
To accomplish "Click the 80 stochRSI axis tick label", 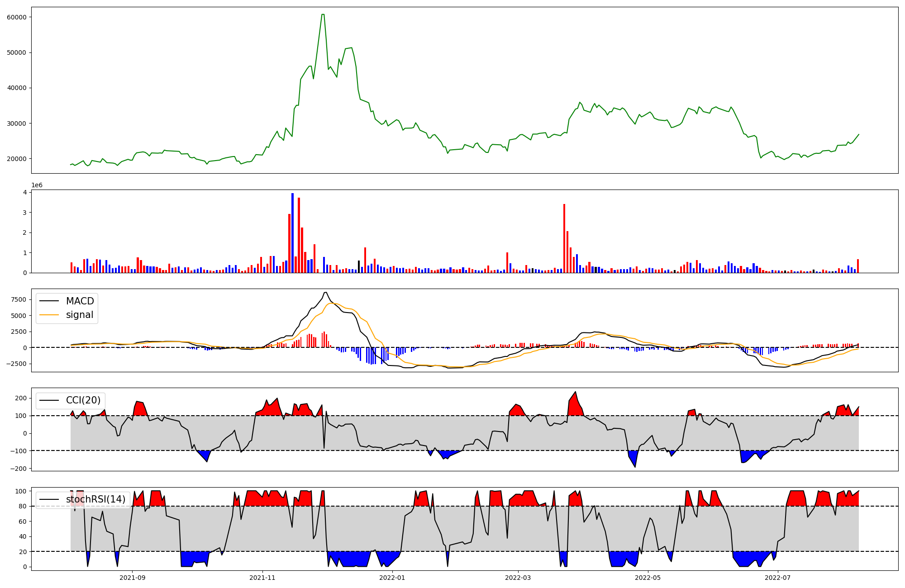I will click(x=24, y=507).
